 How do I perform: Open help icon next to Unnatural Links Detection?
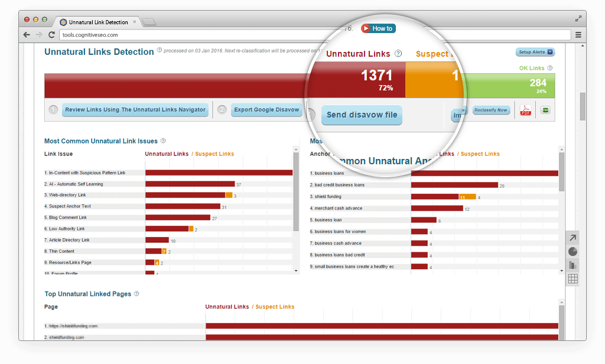point(159,50)
